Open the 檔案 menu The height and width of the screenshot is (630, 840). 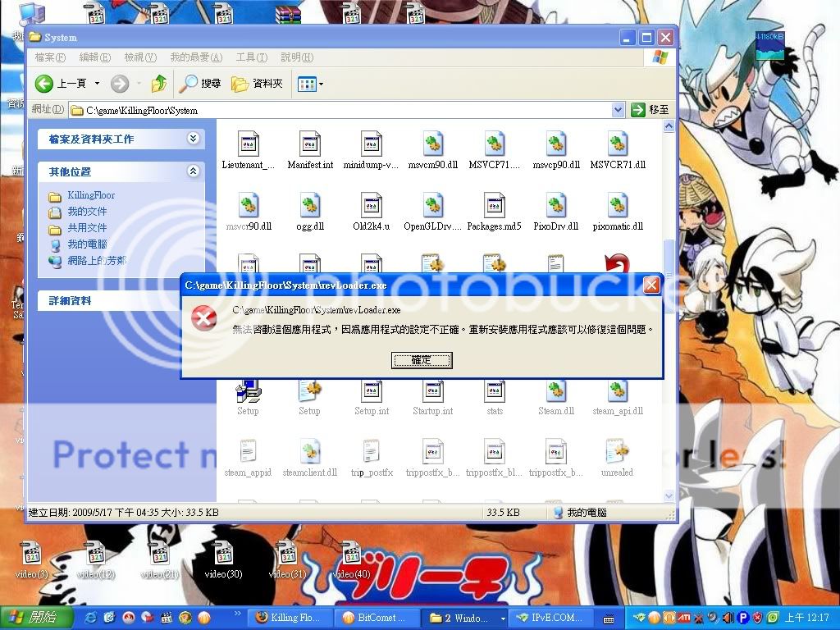pyautogui.click(x=50, y=57)
